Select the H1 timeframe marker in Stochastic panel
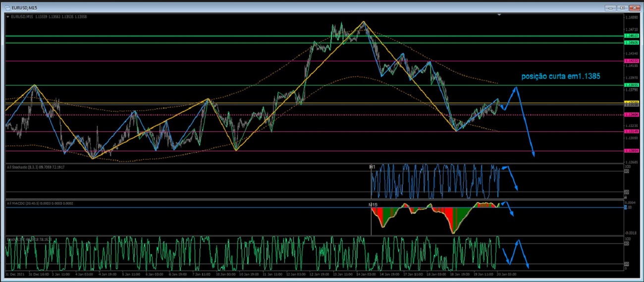This screenshot has width=644, height=282. pos(373,167)
